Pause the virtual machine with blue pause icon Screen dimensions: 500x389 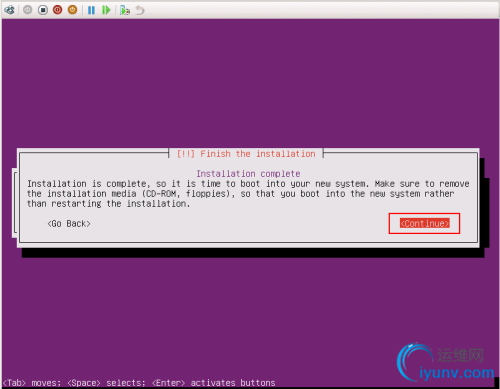pos(91,10)
